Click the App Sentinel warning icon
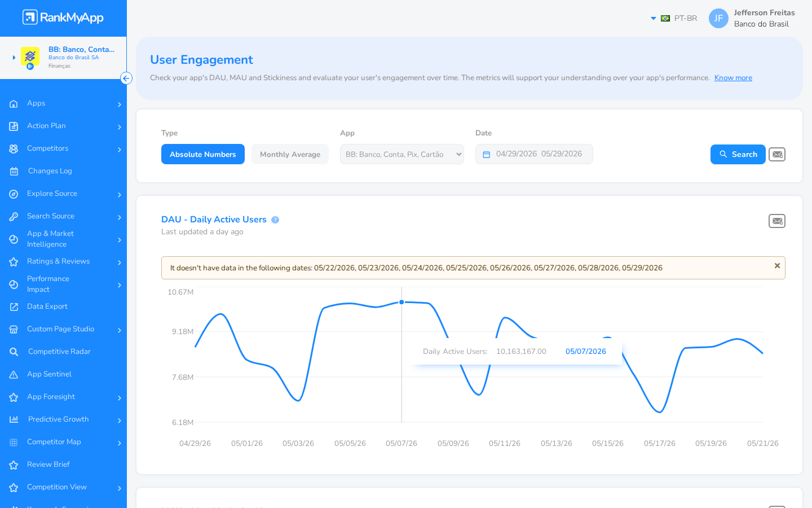Image resolution: width=812 pixels, height=508 pixels. click(14, 375)
